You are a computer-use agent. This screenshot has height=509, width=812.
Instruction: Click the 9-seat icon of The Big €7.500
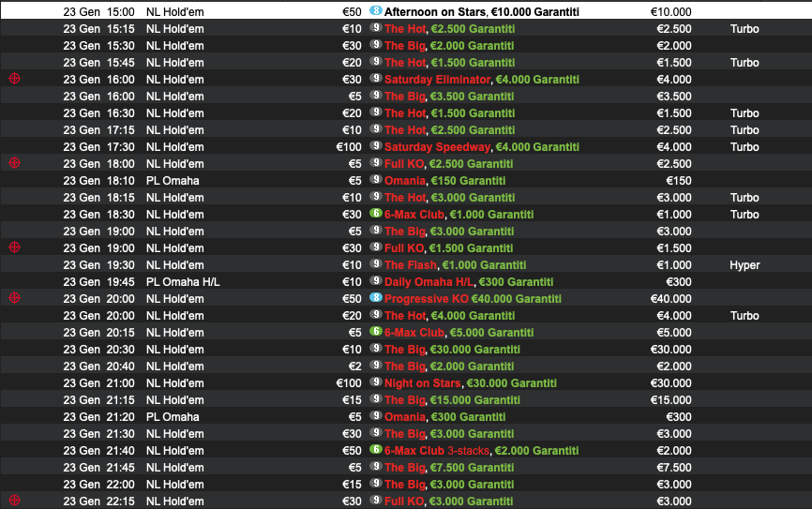375,466
